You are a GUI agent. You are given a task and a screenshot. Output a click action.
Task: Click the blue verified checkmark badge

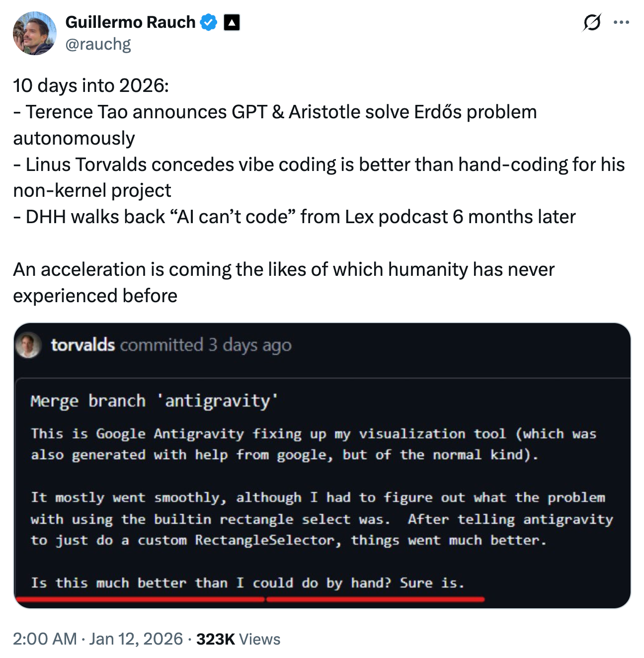click(x=209, y=22)
